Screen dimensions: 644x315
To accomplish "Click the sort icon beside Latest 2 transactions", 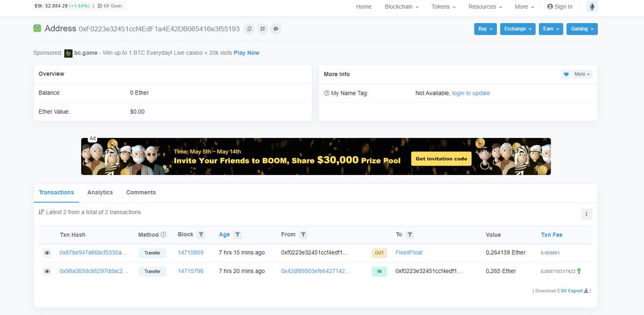I will click(x=41, y=212).
